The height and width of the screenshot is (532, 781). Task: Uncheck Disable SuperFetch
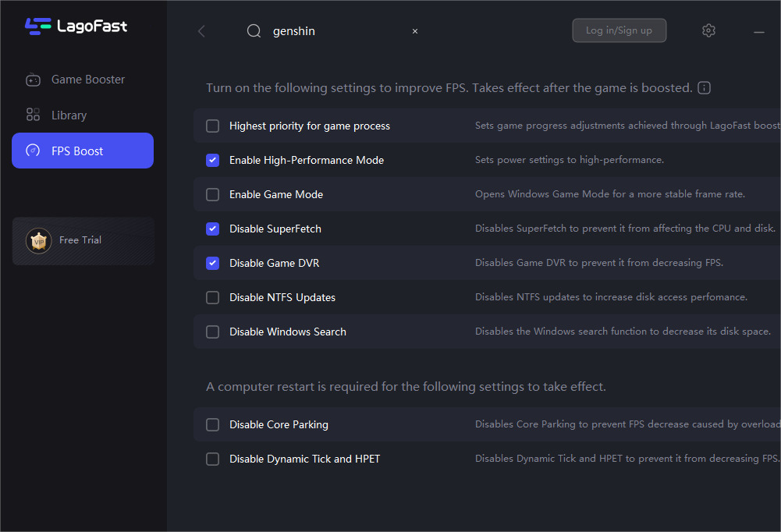pyautogui.click(x=212, y=229)
